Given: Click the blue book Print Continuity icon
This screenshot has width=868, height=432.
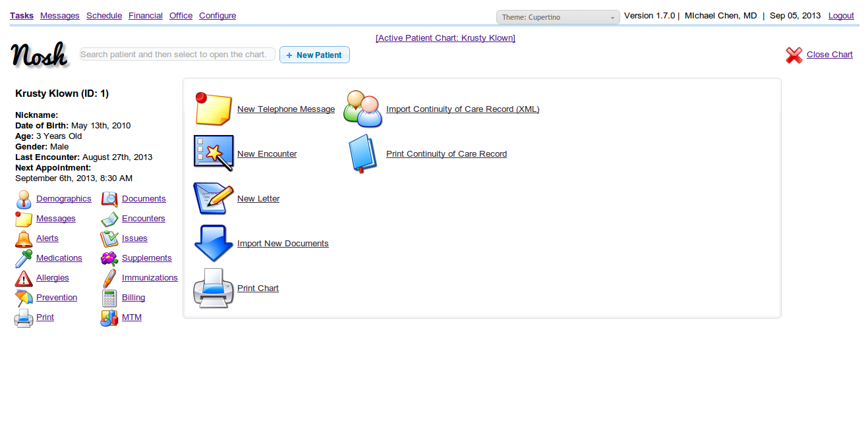Looking at the screenshot, I should pyautogui.click(x=362, y=153).
